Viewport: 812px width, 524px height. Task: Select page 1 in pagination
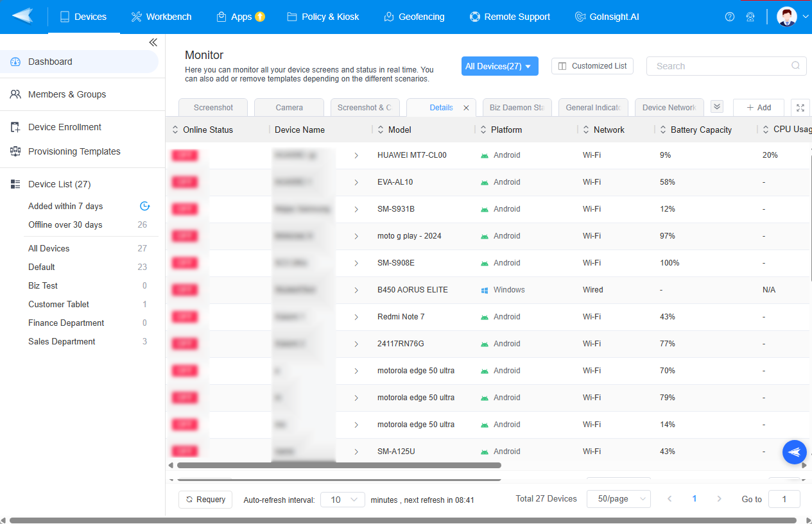click(x=695, y=499)
